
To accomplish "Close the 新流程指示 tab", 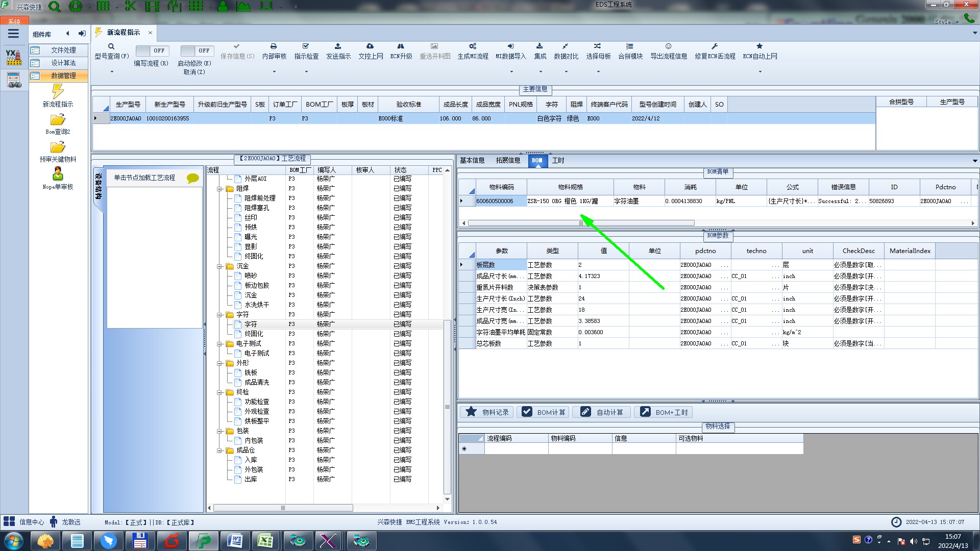I will [x=150, y=33].
